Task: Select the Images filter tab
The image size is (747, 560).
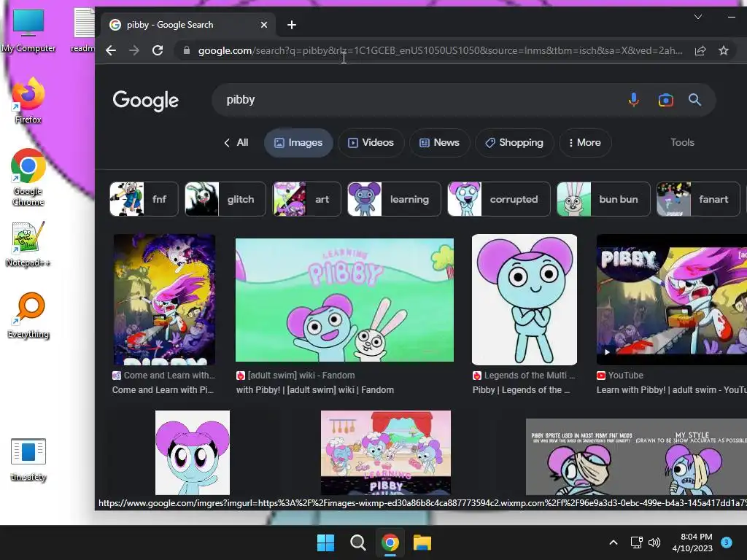Action: tap(298, 142)
